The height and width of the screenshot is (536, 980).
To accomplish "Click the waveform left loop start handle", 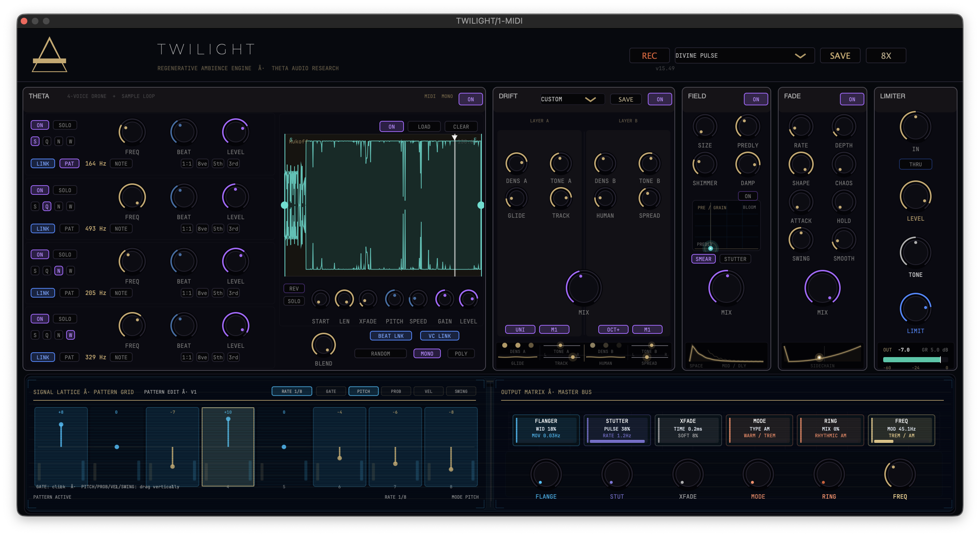I will point(284,205).
